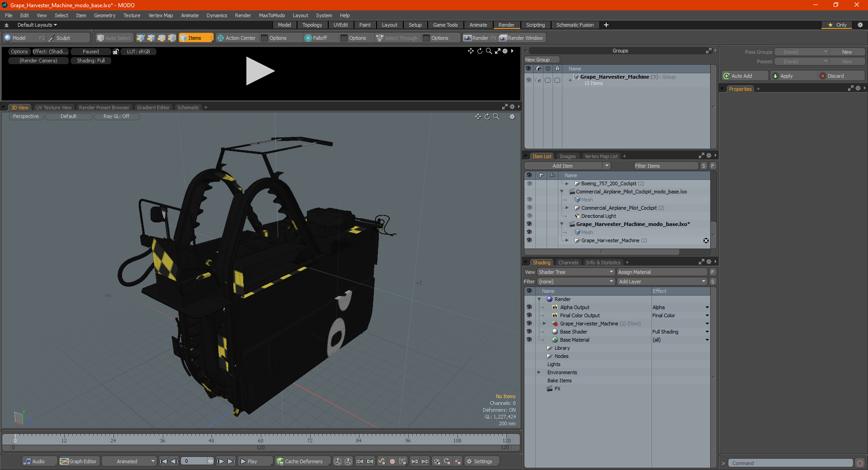Click the record keyframe circle icon
Screen dimensions: 868x470
point(392,461)
